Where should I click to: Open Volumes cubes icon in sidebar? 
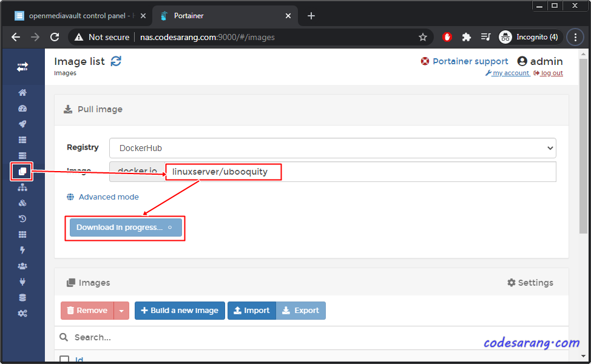pyautogui.click(x=22, y=203)
